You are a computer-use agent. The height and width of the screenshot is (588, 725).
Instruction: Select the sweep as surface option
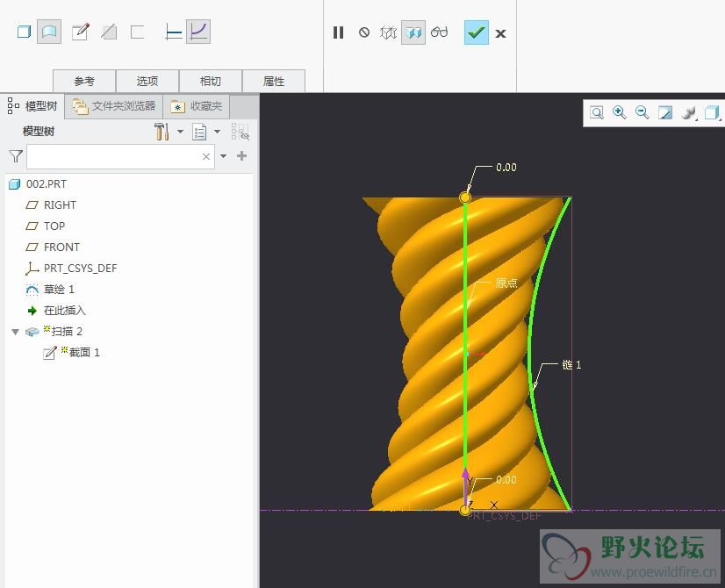point(49,32)
